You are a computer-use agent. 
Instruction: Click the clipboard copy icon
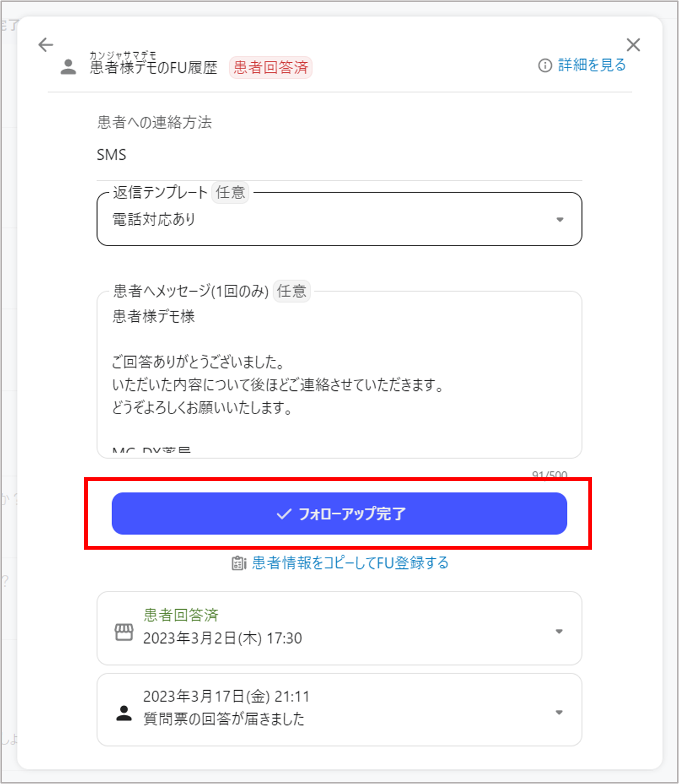coord(239,563)
